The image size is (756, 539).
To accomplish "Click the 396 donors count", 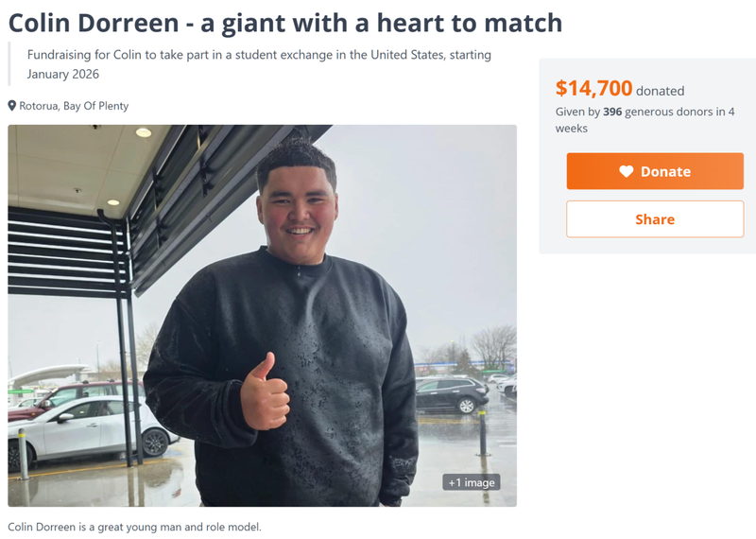I will 612,112.
